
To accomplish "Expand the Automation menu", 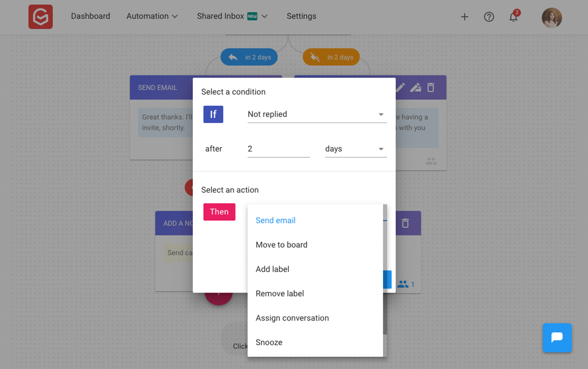I will click(152, 16).
